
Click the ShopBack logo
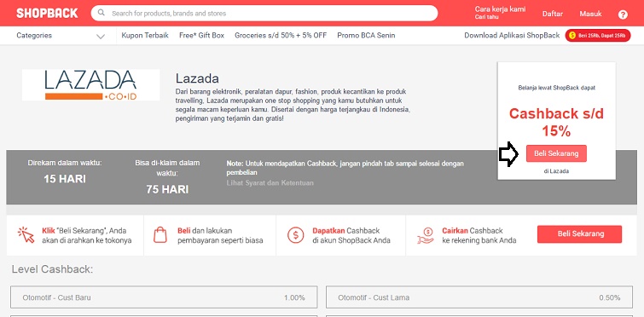pyautogui.click(x=47, y=13)
